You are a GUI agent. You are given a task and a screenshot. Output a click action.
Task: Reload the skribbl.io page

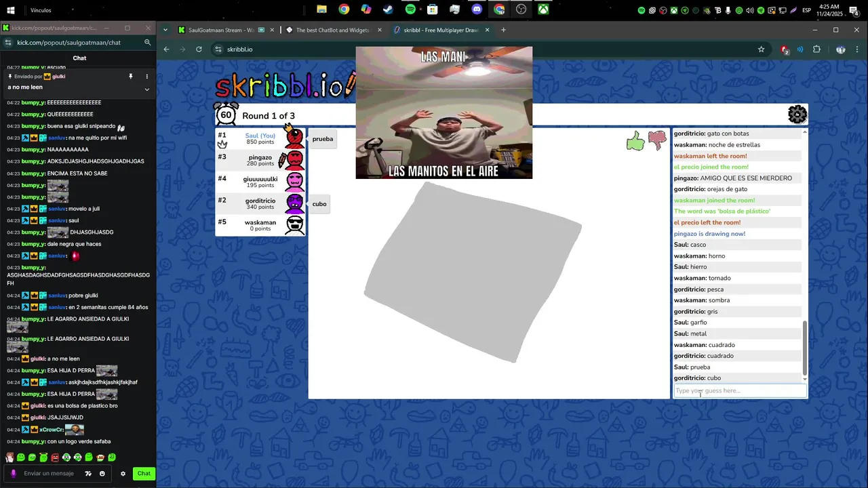199,49
